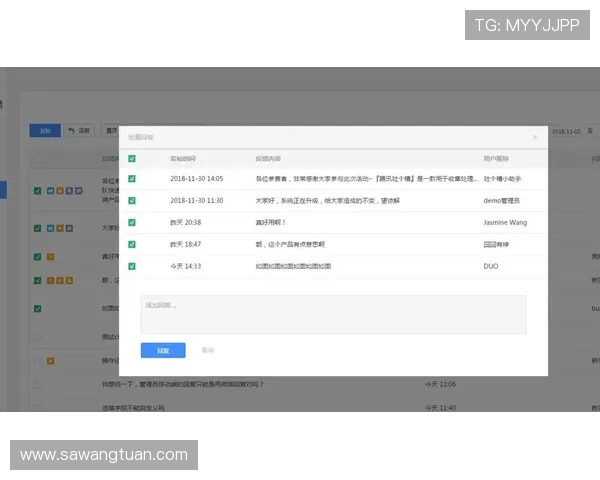Toggle the background list header select-all checkbox
This screenshot has height=480, width=600.
tap(38, 159)
